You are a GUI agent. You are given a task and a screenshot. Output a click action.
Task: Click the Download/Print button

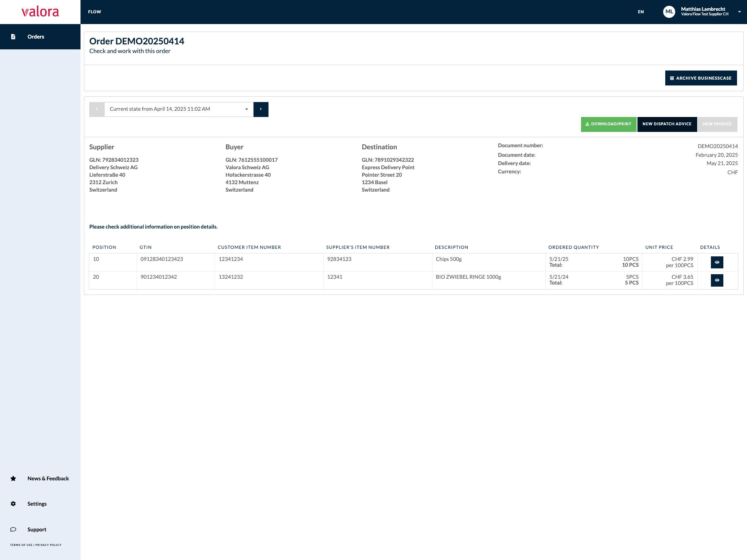[608, 124]
